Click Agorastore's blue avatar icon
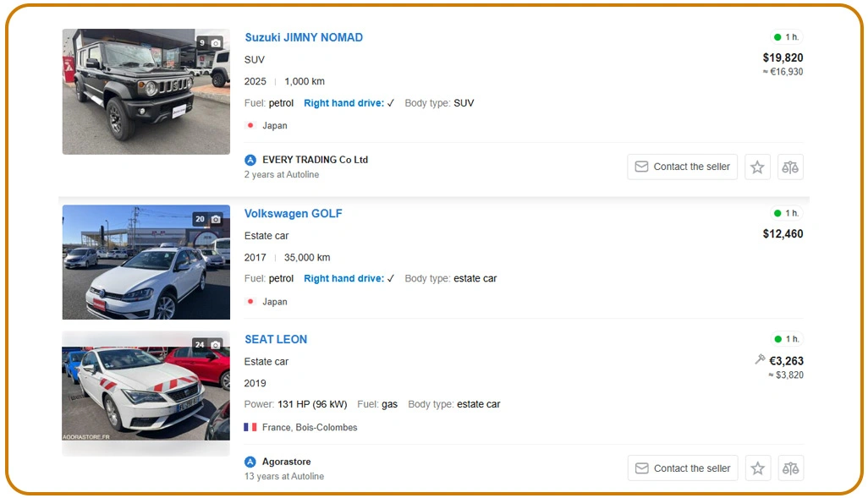The width and height of the screenshot is (868, 498). point(250,462)
